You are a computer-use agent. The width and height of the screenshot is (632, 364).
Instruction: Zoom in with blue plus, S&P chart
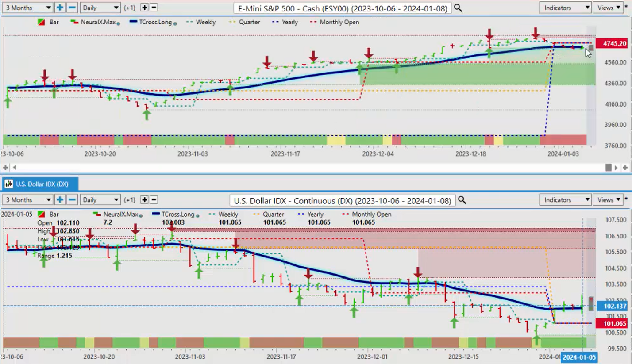60,8
